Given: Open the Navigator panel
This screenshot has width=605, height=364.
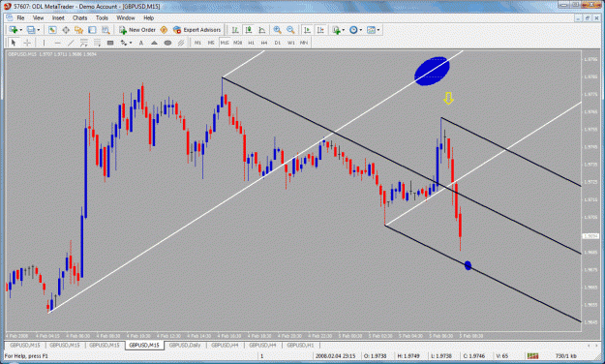Looking at the screenshot, I should tap(78, 30).
